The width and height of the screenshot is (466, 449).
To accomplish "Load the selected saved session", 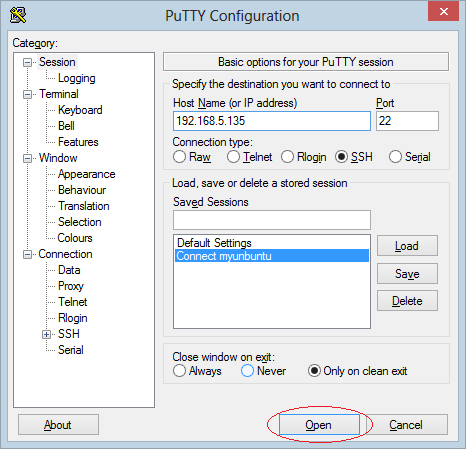I will 407,246.
